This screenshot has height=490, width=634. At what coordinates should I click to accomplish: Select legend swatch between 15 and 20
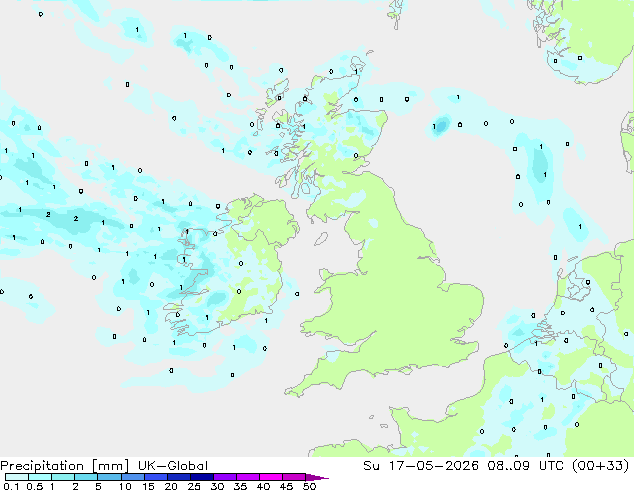155,477
